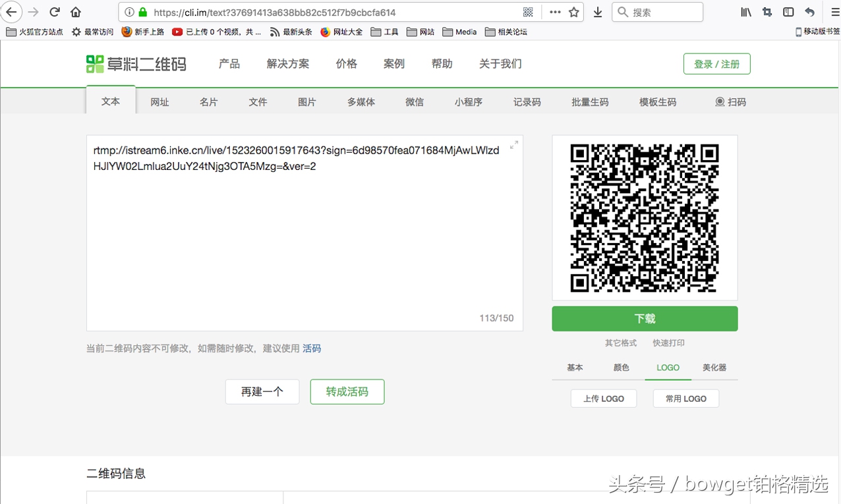Open the Firefox overflow menu chevron

[x=554, y=12]
